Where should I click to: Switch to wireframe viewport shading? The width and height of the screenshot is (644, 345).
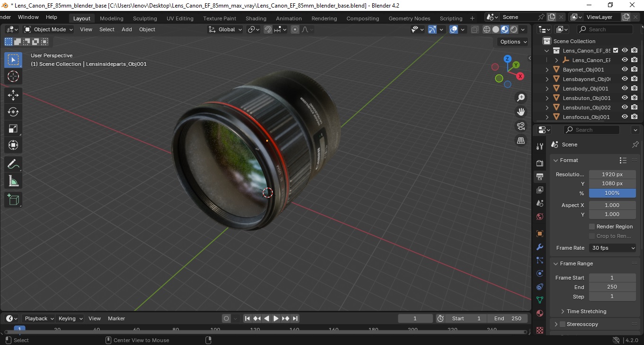(487, 29)
